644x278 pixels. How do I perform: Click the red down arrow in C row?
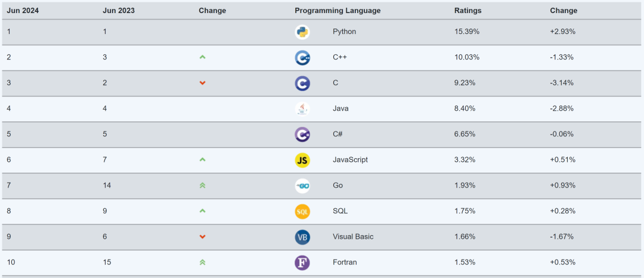pos(202,83)
